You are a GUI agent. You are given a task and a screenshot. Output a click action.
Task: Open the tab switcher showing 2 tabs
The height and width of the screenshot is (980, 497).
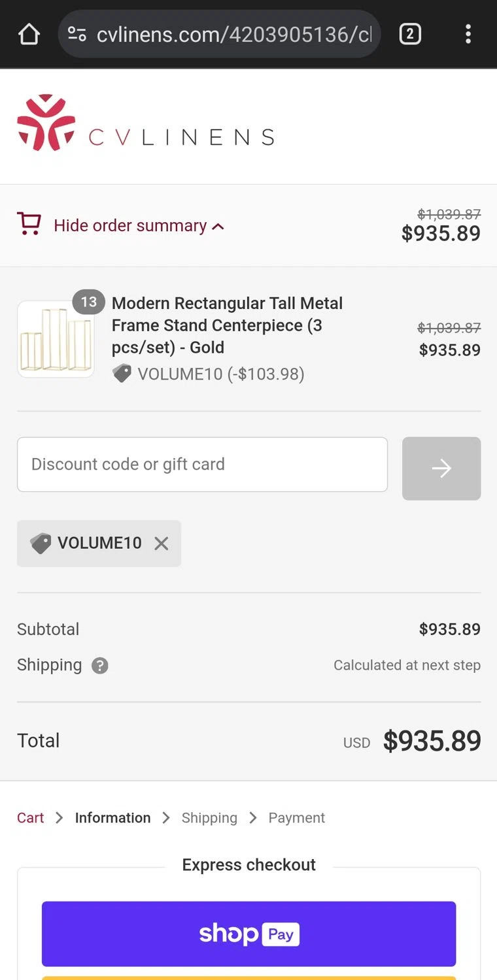tap(410, 34)
